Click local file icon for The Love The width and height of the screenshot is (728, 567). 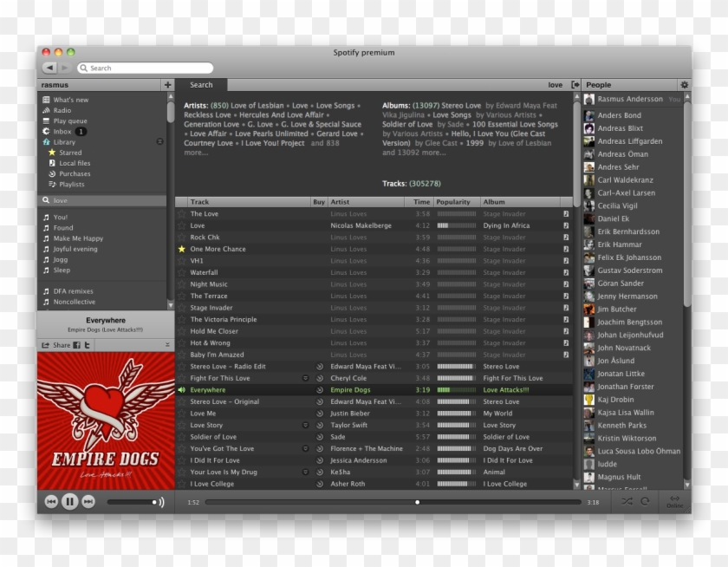click(x=566, y=213)
